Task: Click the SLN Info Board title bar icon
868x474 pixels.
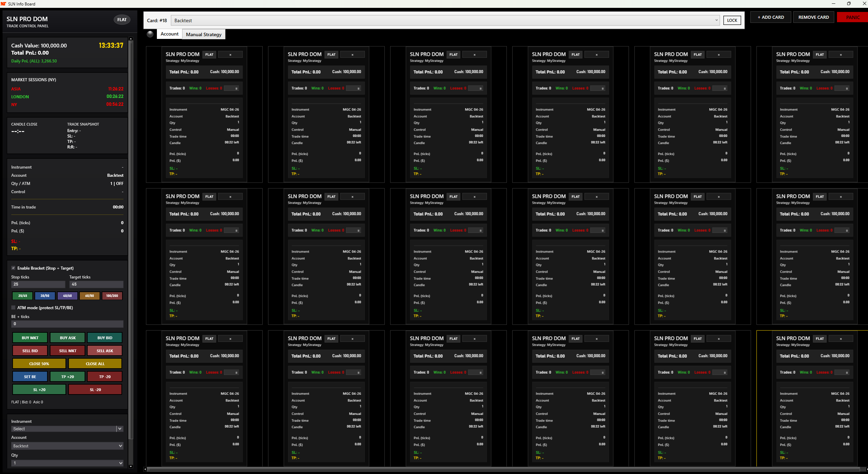Action: pyautogui.click(x=3, y=4)
